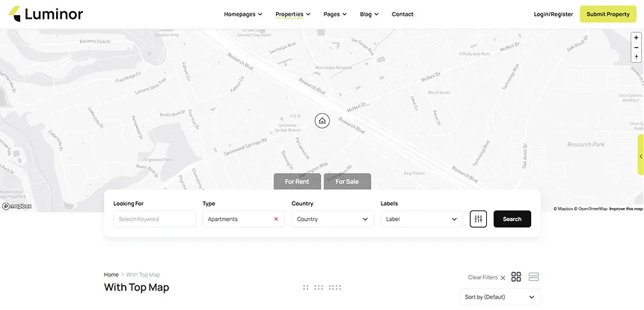Screen dimensions: 644x310
Task: Switch to list view layout
Action: pyautogui.click(x=533, y=277)
